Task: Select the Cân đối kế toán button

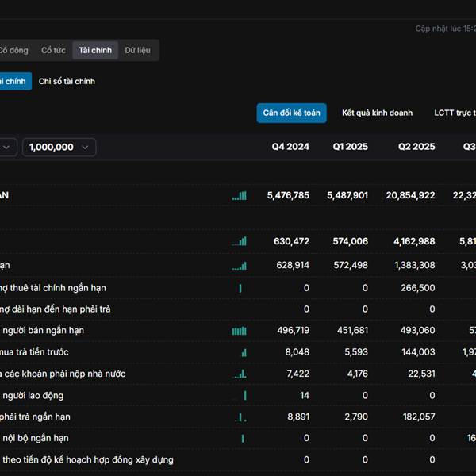Action: click(x=291, y=113)
